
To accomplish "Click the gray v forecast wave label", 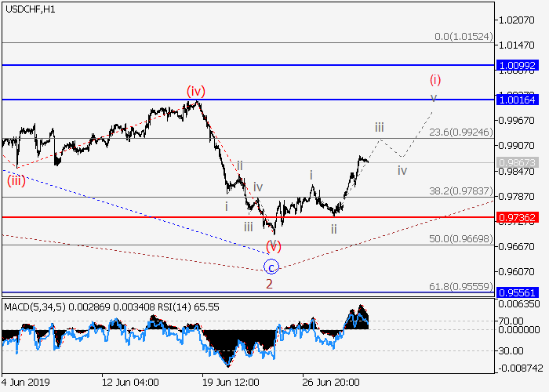I will tap(432, 98).
